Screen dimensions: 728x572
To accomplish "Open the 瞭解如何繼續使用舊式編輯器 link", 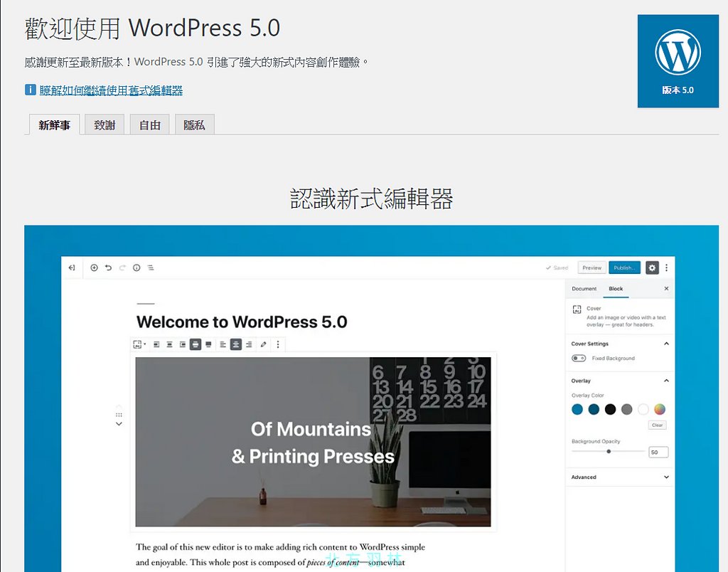I will click(111, 90).
